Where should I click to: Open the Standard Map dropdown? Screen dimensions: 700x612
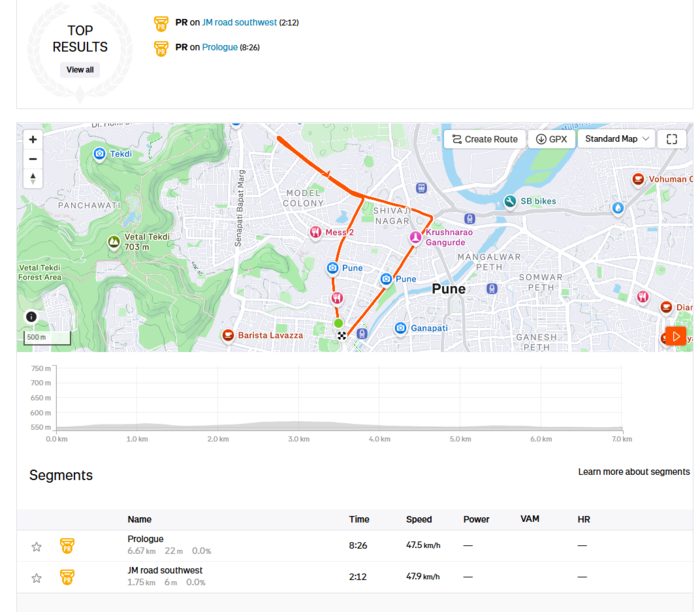click(616, 139)
